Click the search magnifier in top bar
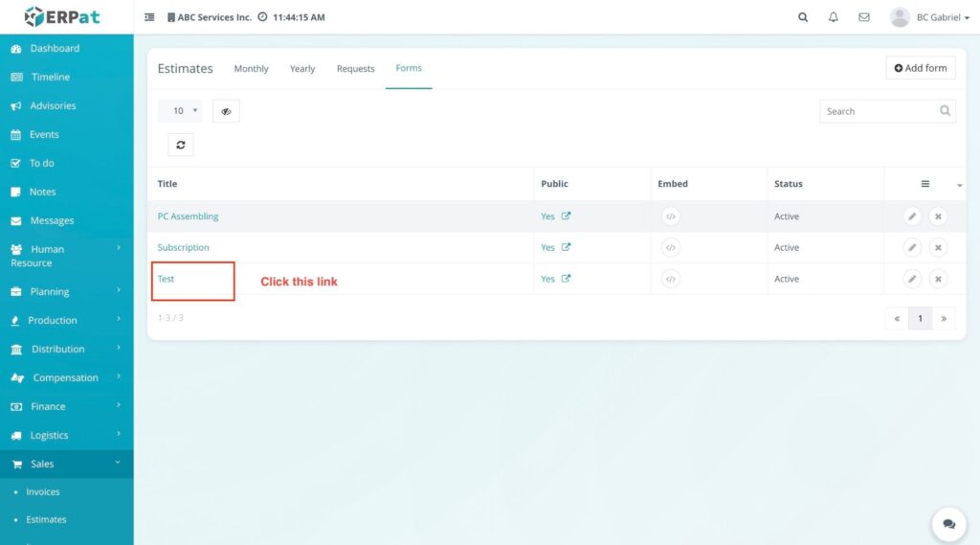The width and height of the screenshot is (980, 545). (x=803, y=17)
